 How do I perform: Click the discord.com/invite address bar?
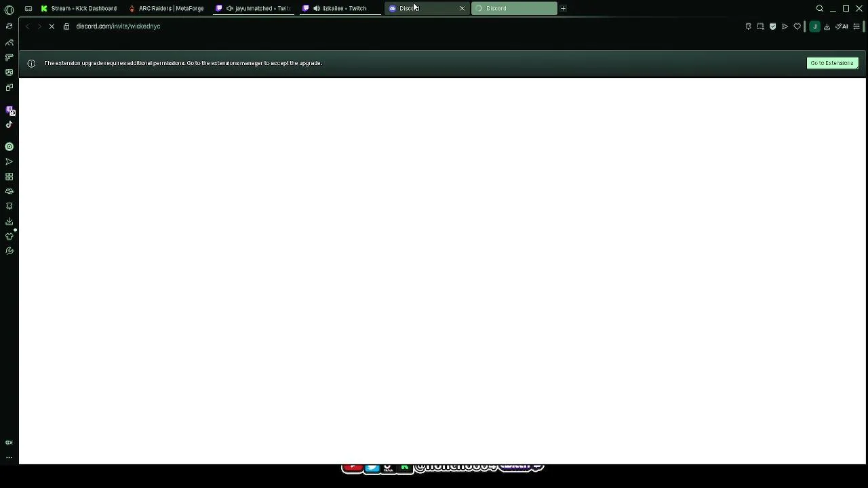pyautogui.click(x=118, y=26)
